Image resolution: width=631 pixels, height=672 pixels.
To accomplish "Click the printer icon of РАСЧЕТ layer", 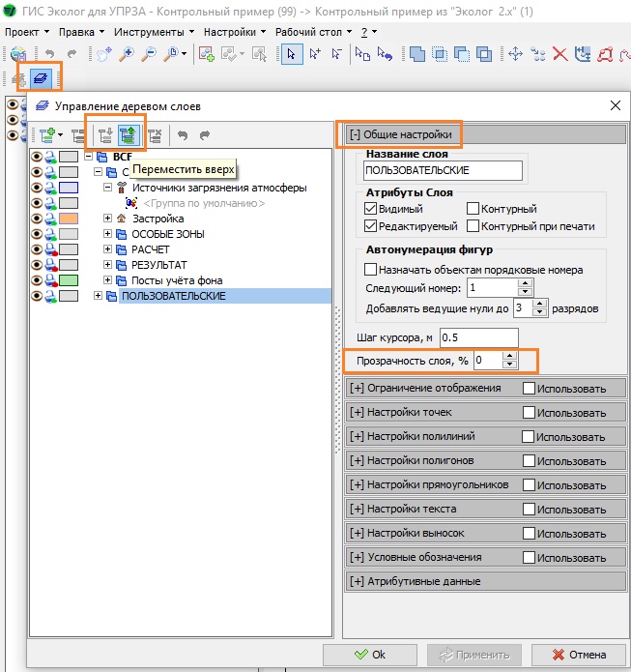I will pos(49,249).
